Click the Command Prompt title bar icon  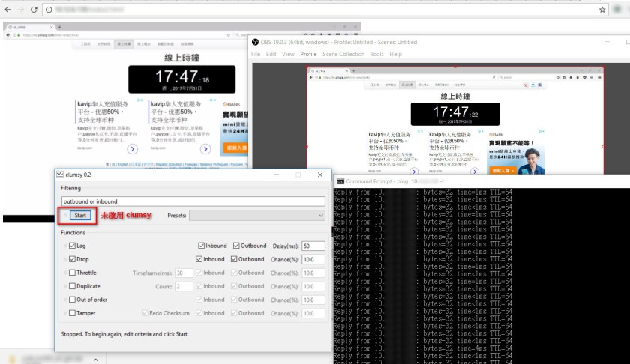point(340,181)
